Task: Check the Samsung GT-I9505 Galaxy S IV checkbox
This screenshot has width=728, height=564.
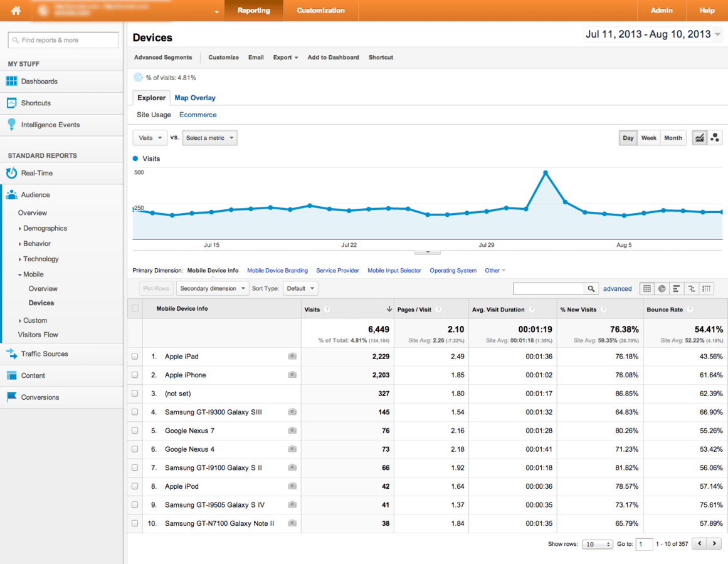Action: (135, 504)
